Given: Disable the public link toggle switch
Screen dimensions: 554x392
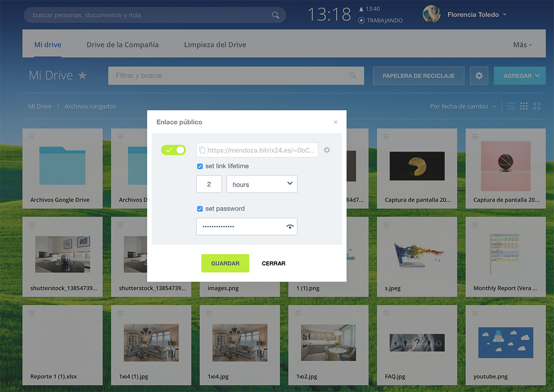Looking at the screenshot, I should click(173, 150).
